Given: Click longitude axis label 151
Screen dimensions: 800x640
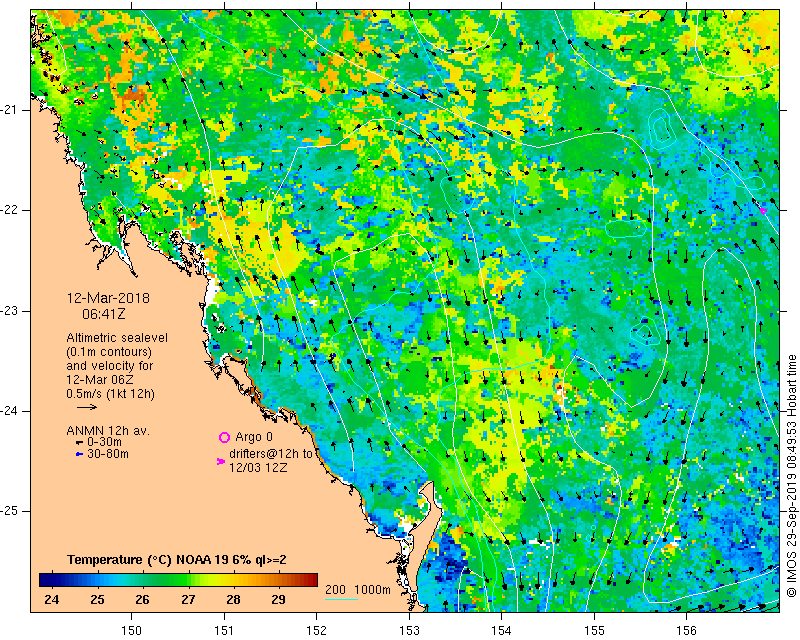Looking at the screenshot, I should click(224, 631).
